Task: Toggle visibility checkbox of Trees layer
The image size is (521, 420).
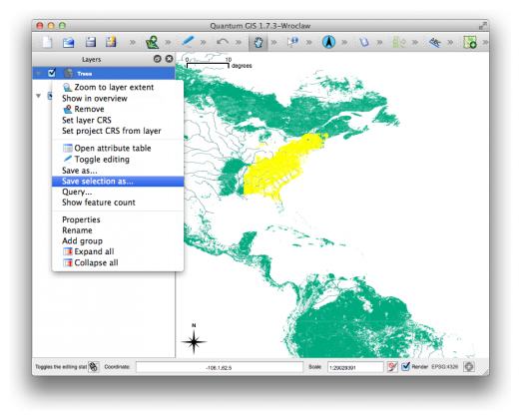Action: 52,73
